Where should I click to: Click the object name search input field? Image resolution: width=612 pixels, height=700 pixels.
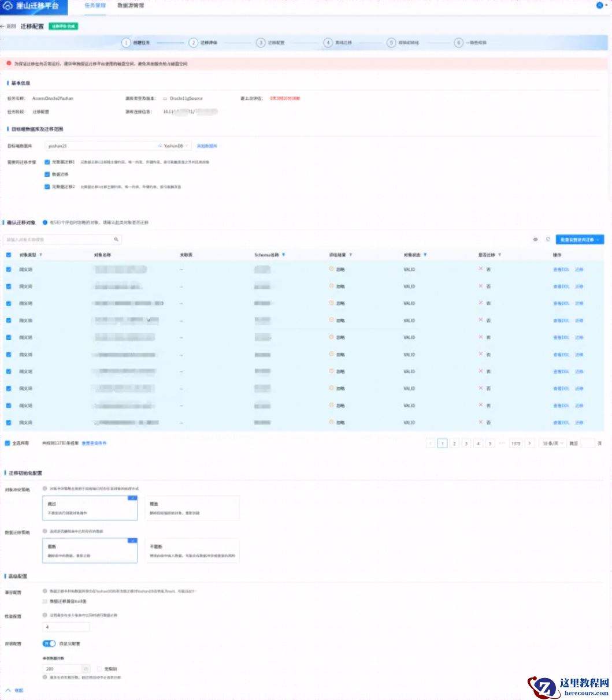click(x=58, y=239)
